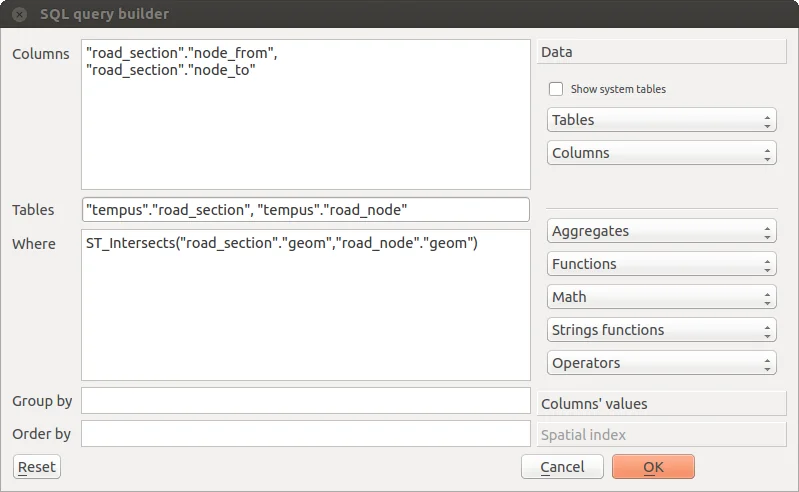This screenshot has width=799, height=492.
Task: Open the Tables dropdown
Action: point(661,120)
